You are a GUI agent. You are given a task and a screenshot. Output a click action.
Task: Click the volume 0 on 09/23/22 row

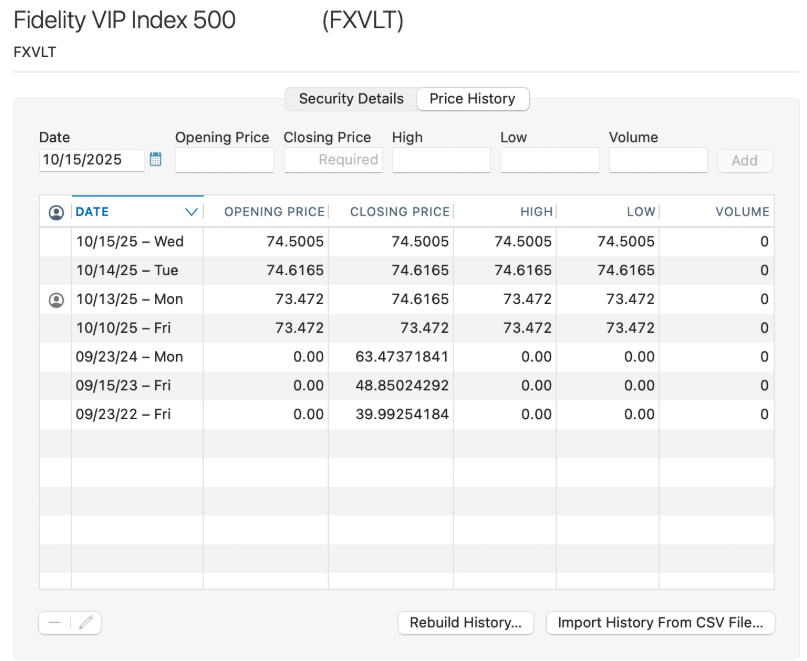pos(764,414)
